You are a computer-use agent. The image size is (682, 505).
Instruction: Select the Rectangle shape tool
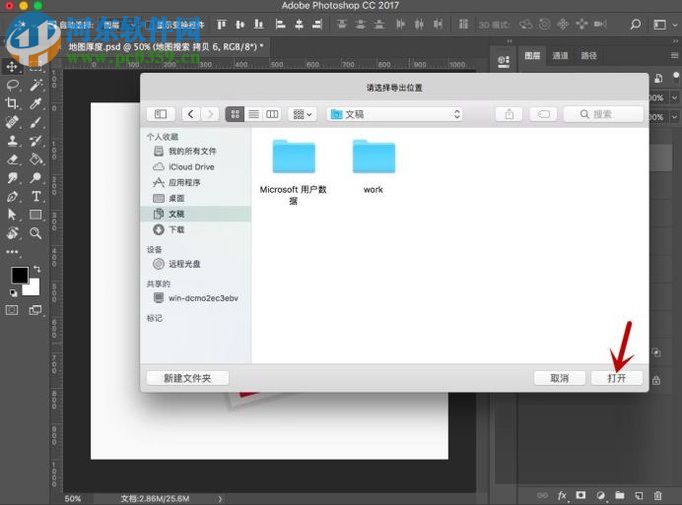click(36, 214)
